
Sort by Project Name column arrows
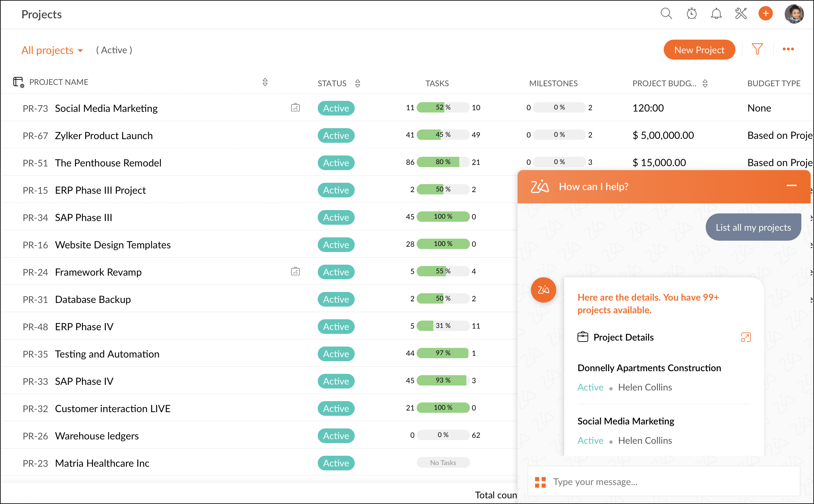(x=265, y=82)
